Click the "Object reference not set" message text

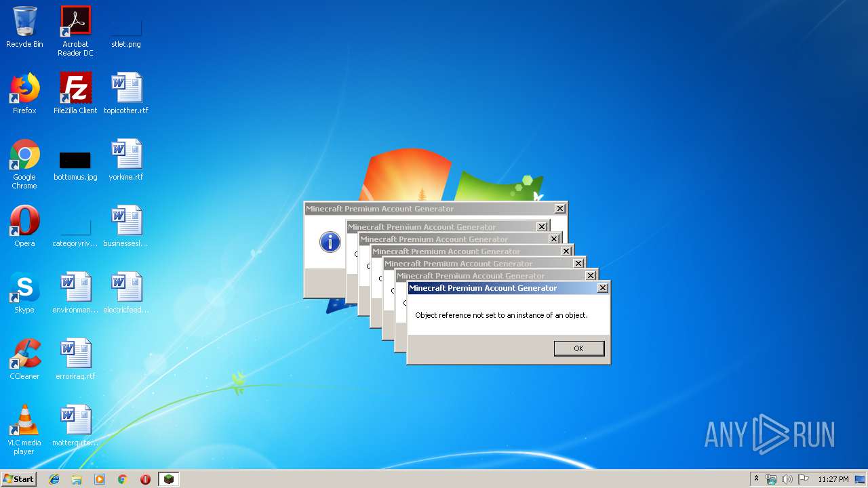coord(501,315)
